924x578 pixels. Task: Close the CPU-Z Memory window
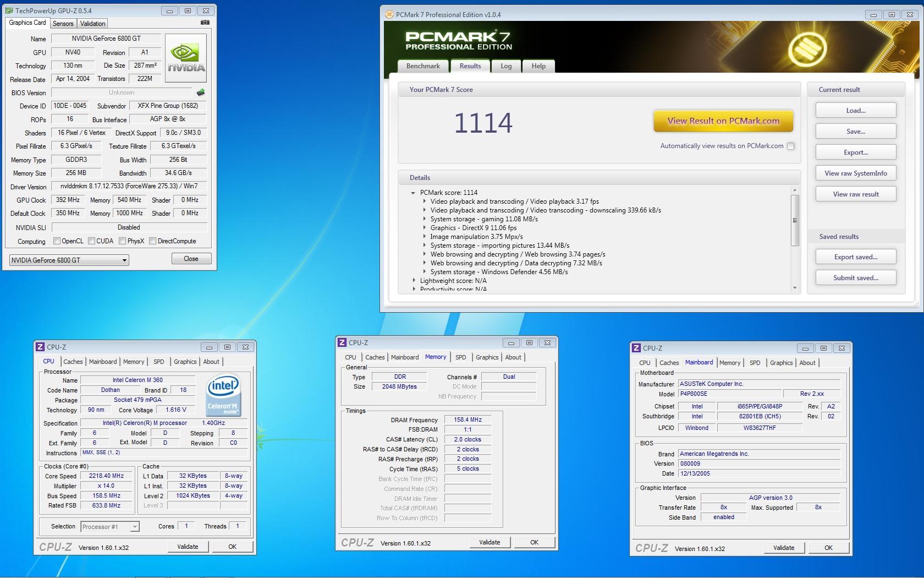click(x=547, y=342)
